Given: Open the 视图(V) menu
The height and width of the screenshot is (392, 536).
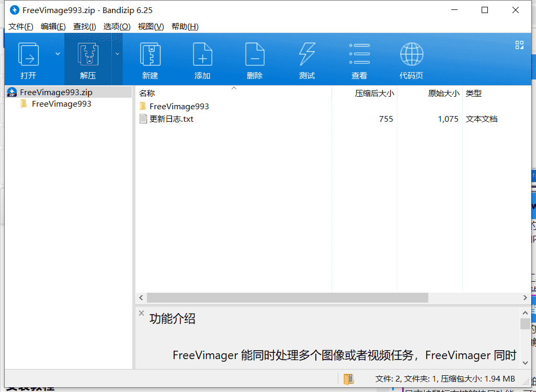Looking at the screenshot, I should pyautogui.click(x=151, y=27).
